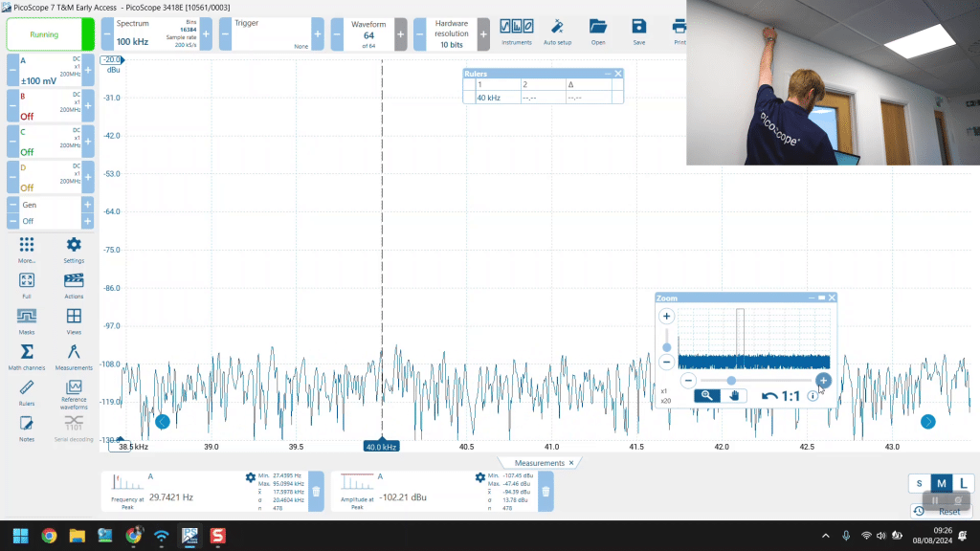
Task: Open the Views layout menu
Action: point(74,318)
